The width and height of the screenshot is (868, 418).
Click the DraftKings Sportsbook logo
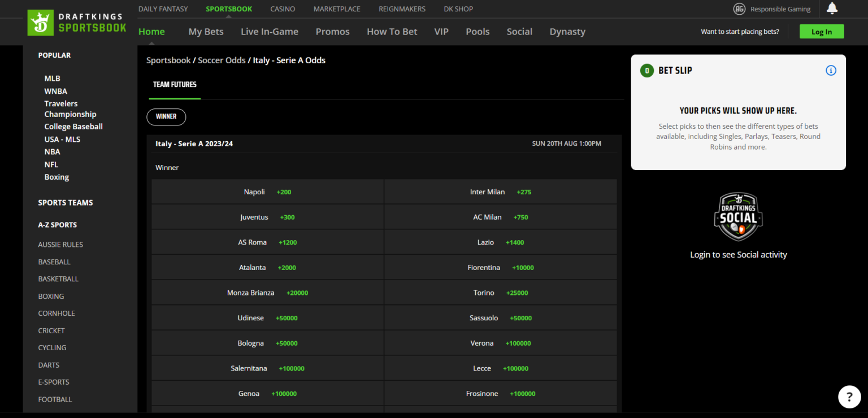pyautogui.click(x=77, y=23)
